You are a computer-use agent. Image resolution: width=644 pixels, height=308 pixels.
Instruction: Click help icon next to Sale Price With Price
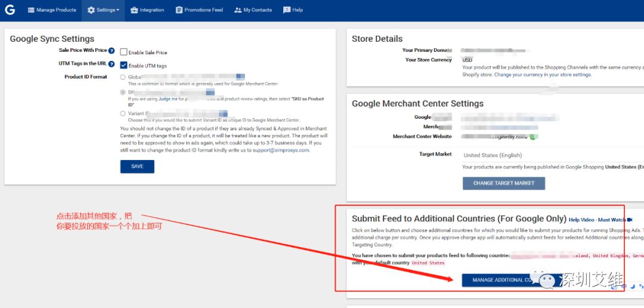click(112, 51)
